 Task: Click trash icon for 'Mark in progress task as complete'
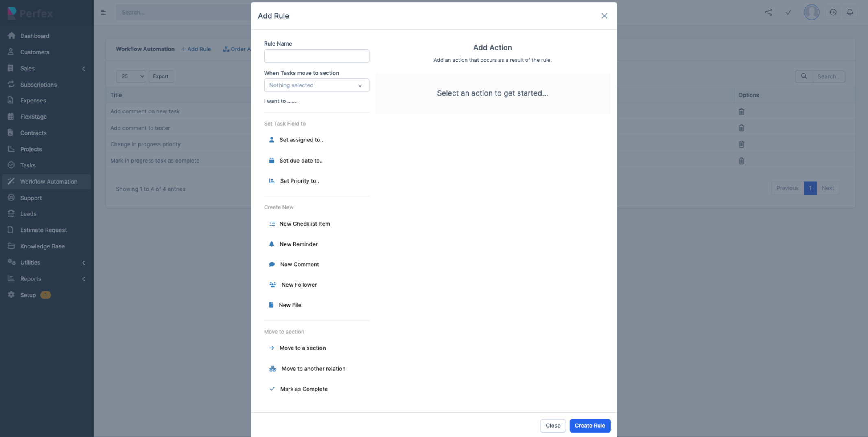741,161
